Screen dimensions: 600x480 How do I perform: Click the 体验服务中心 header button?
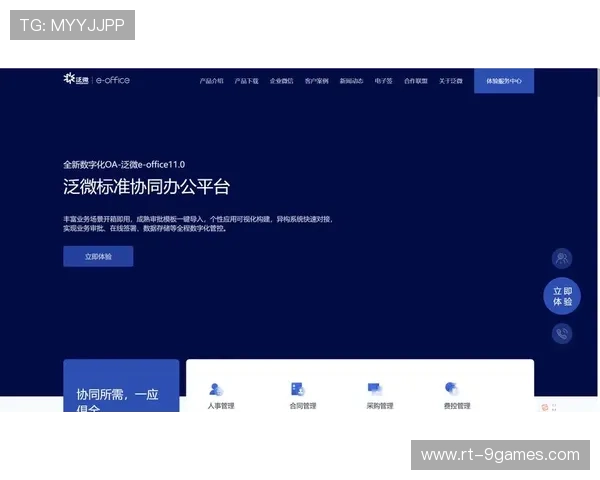coord(504,81)
